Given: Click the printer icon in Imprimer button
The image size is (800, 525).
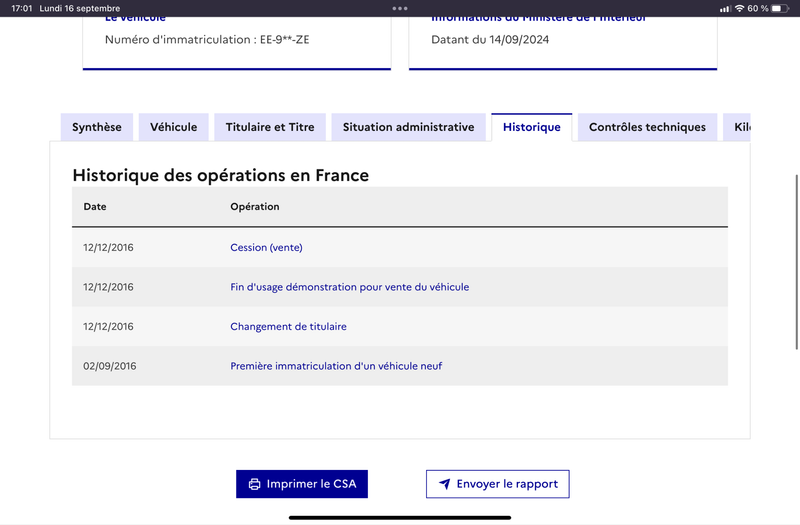Looking at the screenshot, I should [x=254, y=484].
